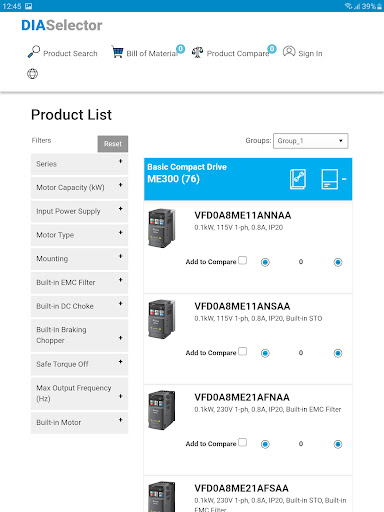Select left radio button for VFD0A8ME11ANNAA
The height and width of the screenshot is (512, 384).
click(265, 262)
